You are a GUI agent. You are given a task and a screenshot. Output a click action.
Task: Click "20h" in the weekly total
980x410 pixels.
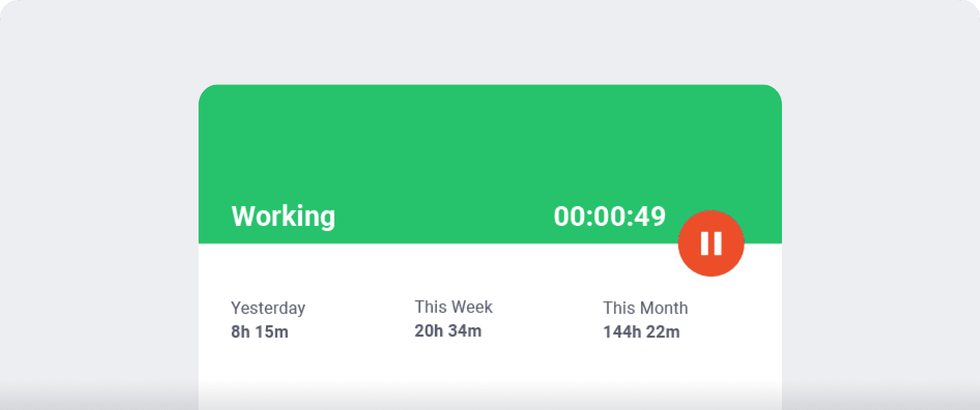(428, 331)
